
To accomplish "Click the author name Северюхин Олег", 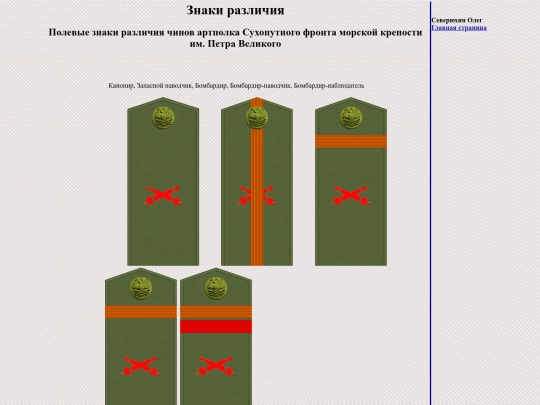I will 457,20.
